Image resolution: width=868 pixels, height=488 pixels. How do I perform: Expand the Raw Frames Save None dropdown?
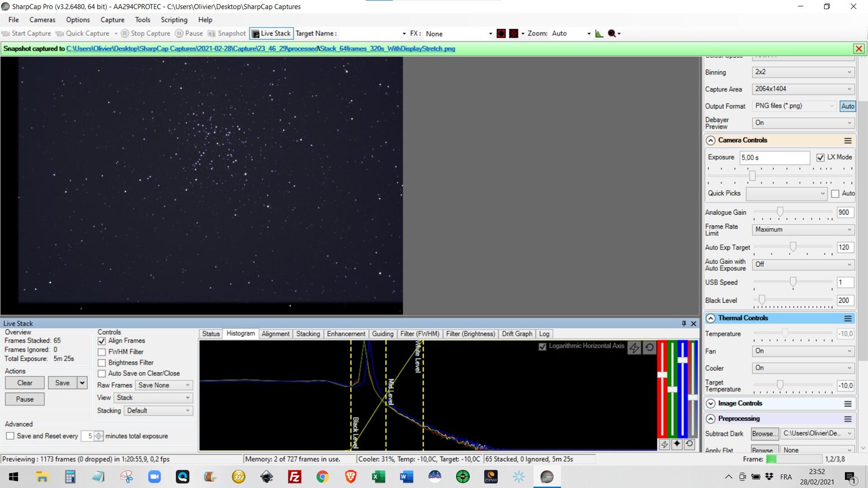(x=164, y=386)
